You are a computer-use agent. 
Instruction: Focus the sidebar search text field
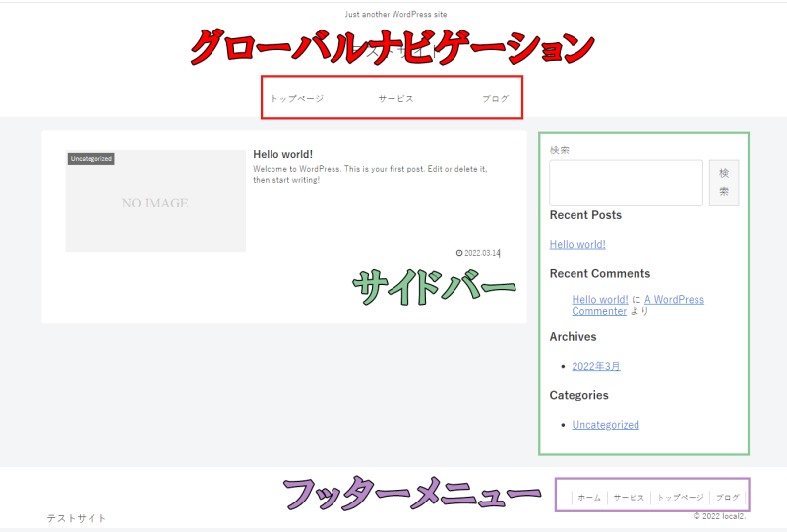coord(626,183)
